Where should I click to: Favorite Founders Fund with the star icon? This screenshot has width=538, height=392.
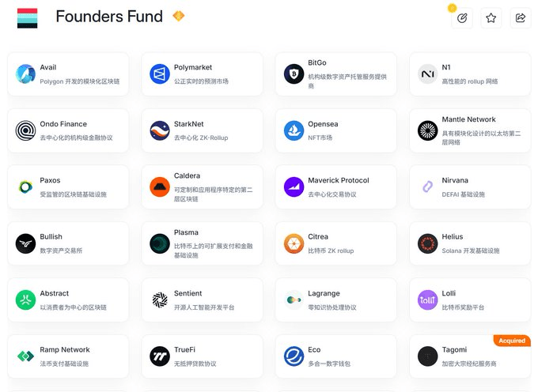coord(491,18)
